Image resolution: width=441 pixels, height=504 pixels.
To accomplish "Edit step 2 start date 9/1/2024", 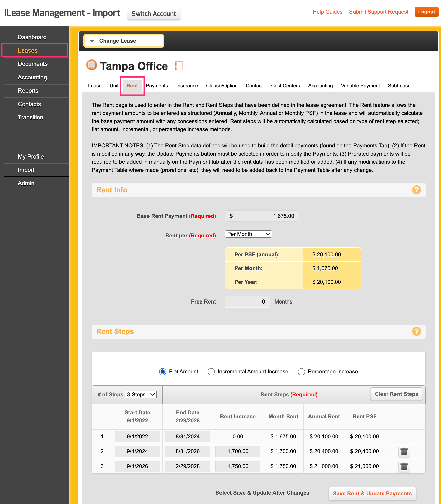I will pyautogui.click(x=137, y=451).
